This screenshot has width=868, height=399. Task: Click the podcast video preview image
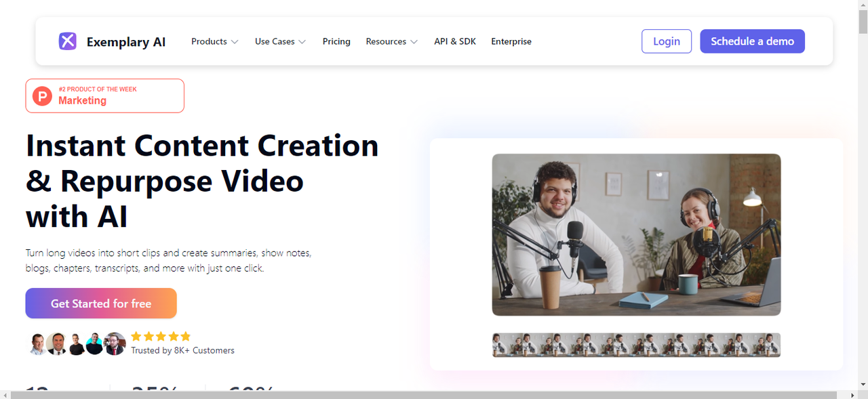pos(636,234)
